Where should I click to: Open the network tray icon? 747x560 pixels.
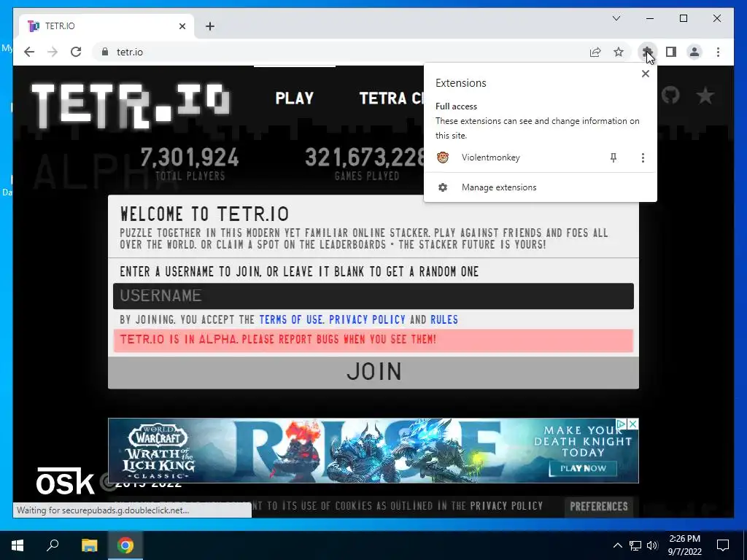(x=635, y=545)
